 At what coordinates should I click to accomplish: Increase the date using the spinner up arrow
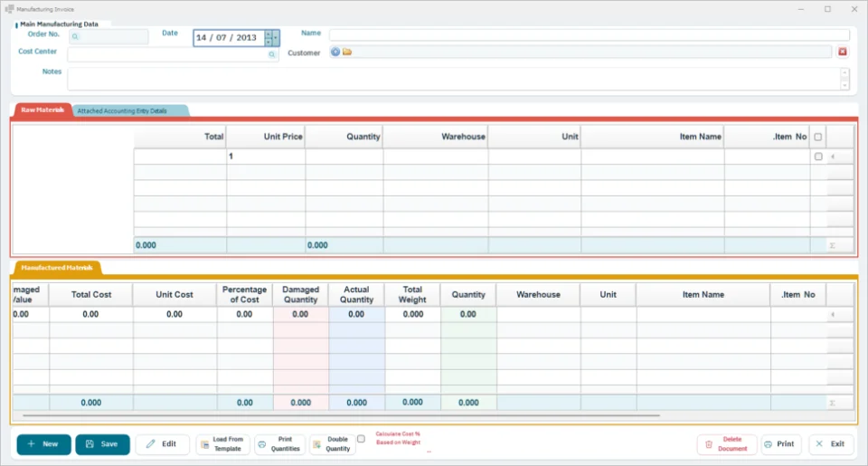[269, 34]
